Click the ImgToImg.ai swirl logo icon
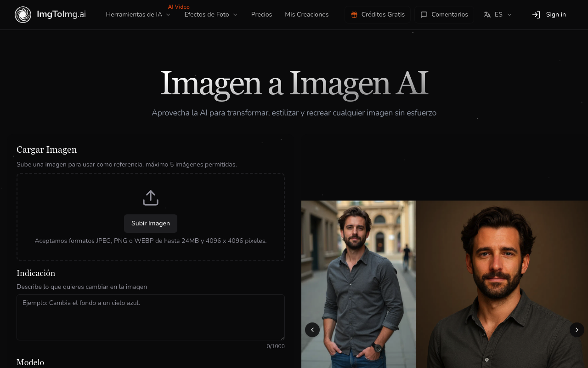The height and width of the screenshot is (368, 588). click(23, 15)
